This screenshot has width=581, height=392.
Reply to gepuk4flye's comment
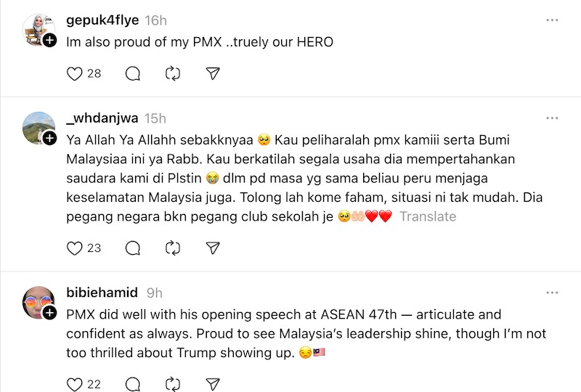click(x=133, y=73)
